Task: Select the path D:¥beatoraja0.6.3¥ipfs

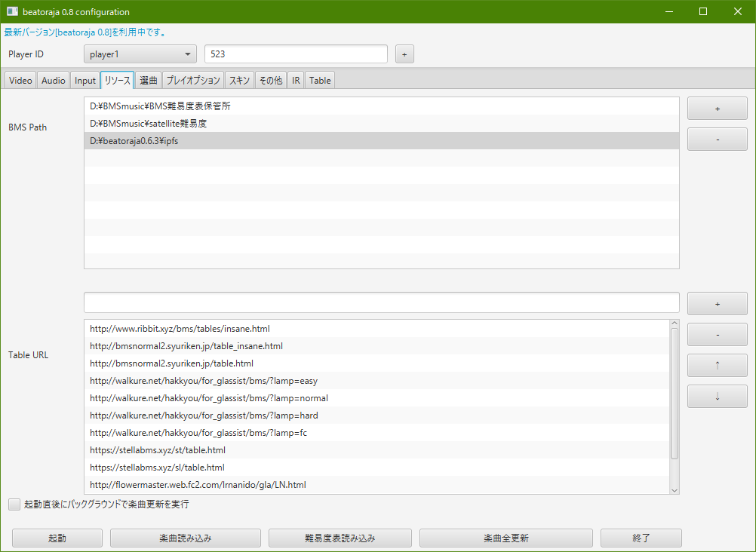Action: [381, 141]
